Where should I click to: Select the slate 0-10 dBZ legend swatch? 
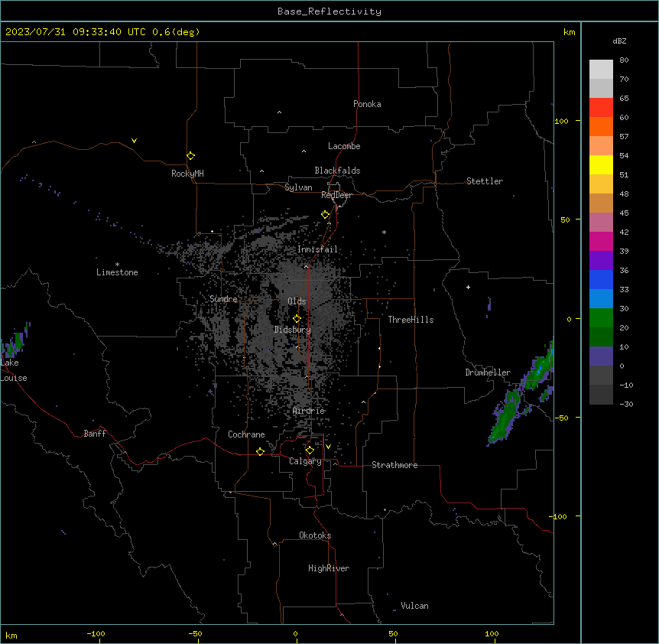pos(601,356)
